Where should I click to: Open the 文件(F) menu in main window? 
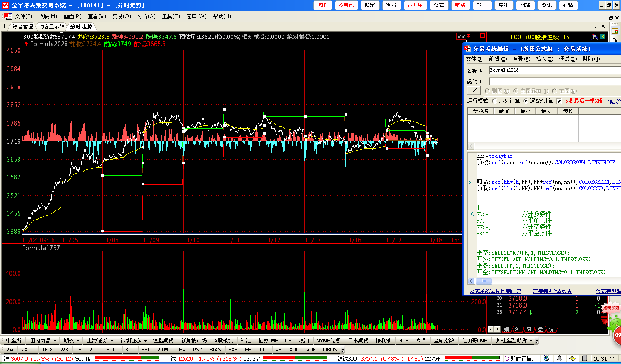coord(23,16)
